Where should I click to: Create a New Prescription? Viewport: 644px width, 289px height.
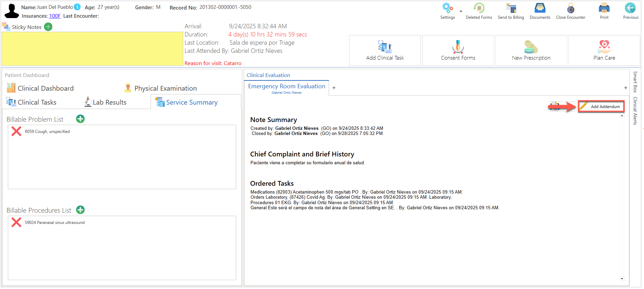click(531, 50)
